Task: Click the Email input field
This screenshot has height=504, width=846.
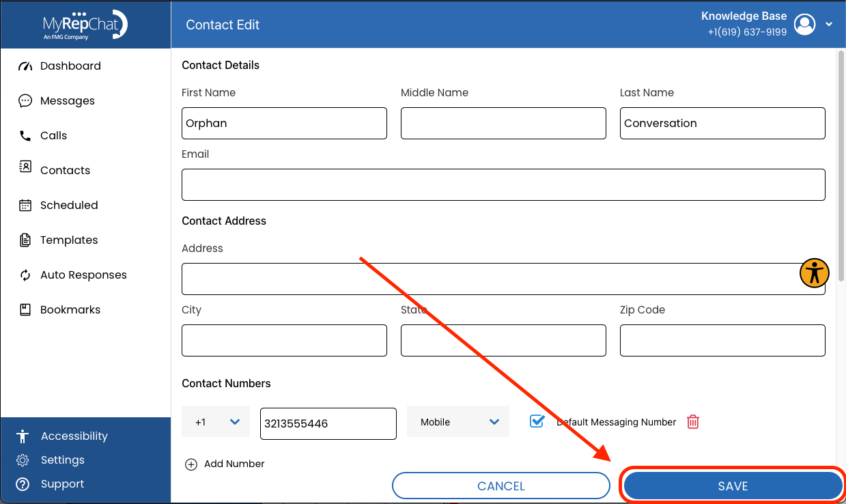Action: pyautogui.click(x=503, y=185)
